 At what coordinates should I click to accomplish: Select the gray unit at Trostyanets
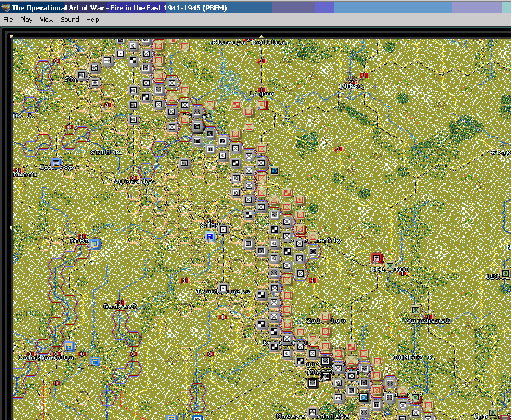pos(223,288)
